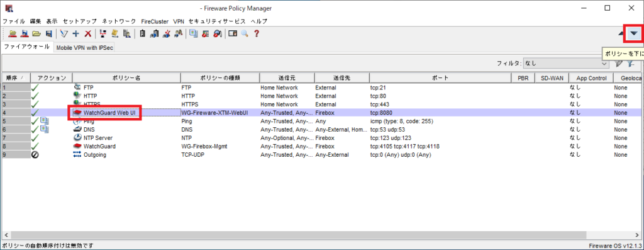Open the VPN menu
Screen dimensions: 644x250
point(179,21)
